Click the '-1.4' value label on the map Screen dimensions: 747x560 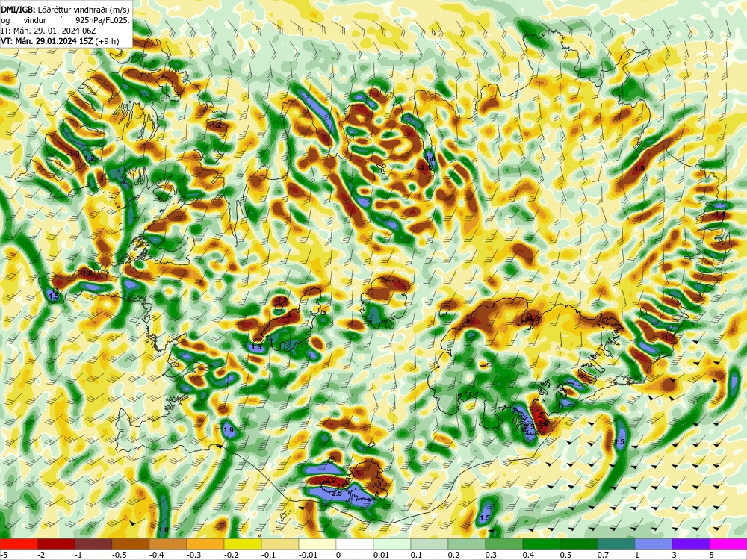tap(719, 215)
